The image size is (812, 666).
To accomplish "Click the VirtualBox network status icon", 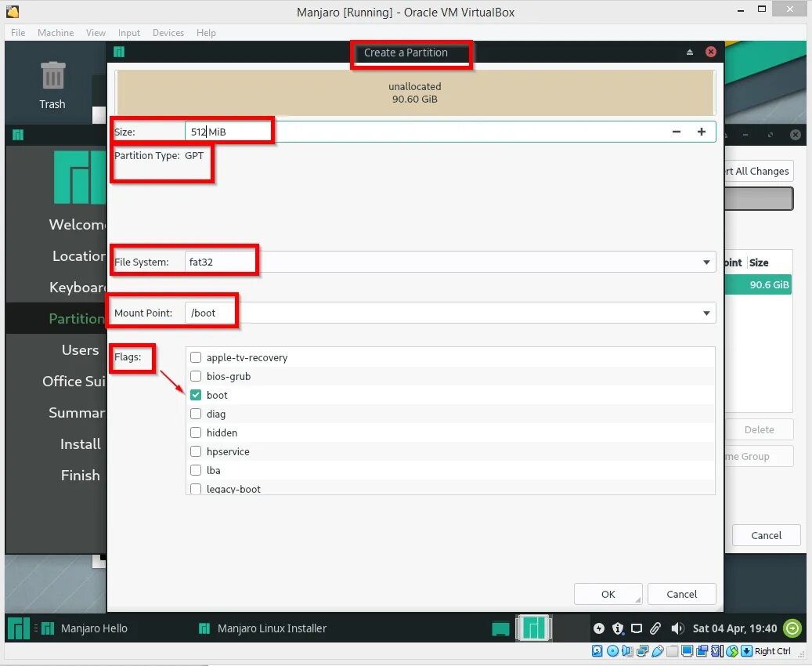I will coord(643,651).
